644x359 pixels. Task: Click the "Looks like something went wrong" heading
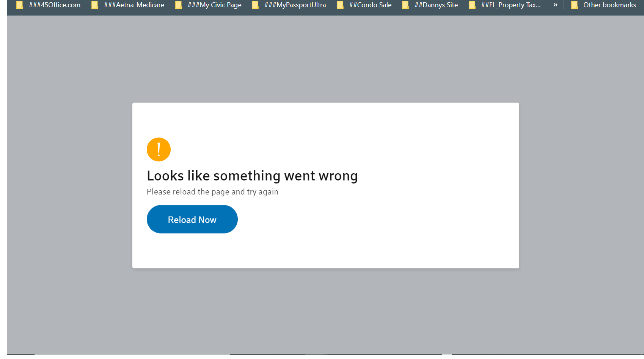click(x=252, y=176)
